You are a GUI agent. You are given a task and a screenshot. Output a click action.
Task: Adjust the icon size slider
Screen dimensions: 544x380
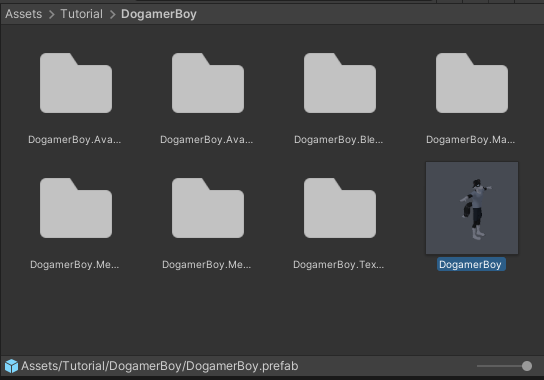(504, 366)
